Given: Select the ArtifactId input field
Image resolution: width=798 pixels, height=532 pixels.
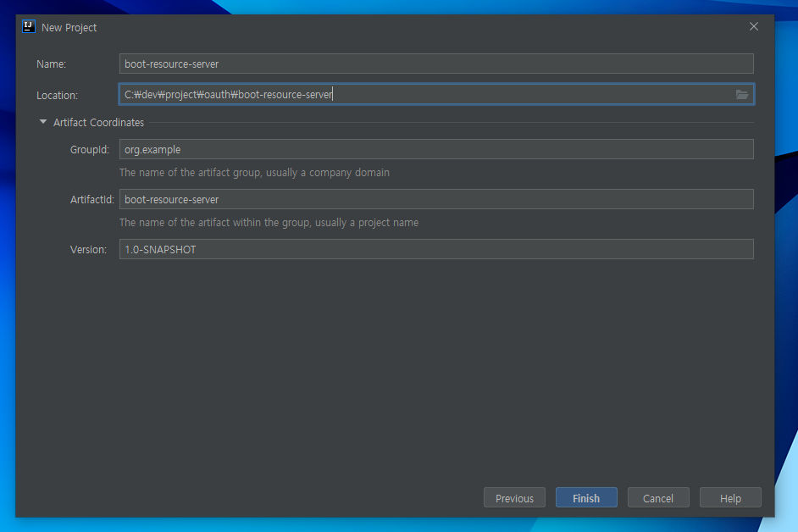Looking at the screenshot, I should (436, 200).
